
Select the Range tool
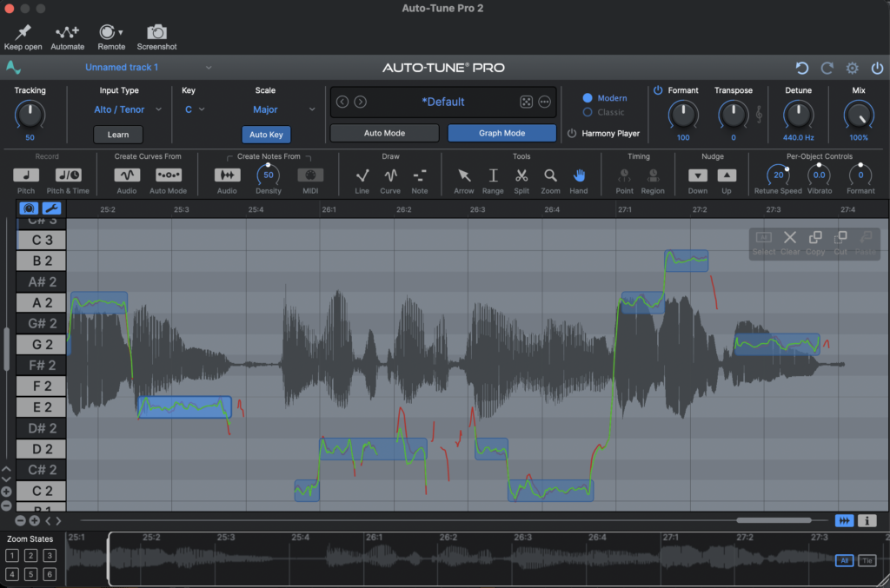(x=493, y=175)
